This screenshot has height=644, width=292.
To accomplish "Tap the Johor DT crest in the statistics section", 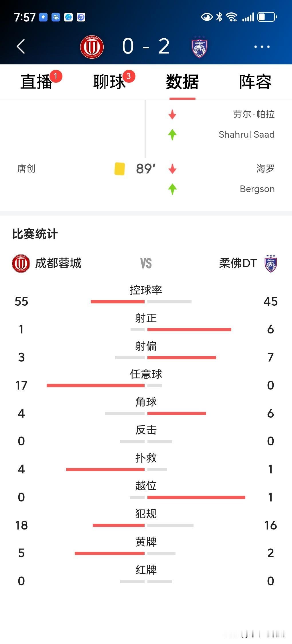I will 271,263.
